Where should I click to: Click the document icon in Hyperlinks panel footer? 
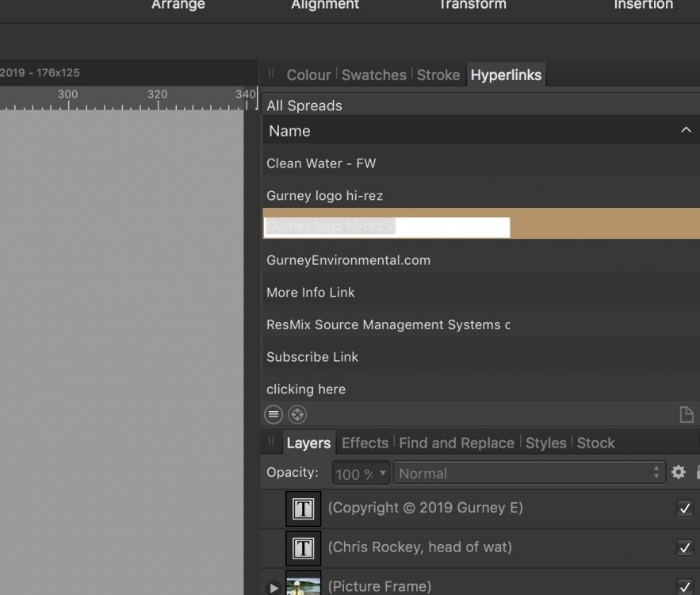(685, 414)
